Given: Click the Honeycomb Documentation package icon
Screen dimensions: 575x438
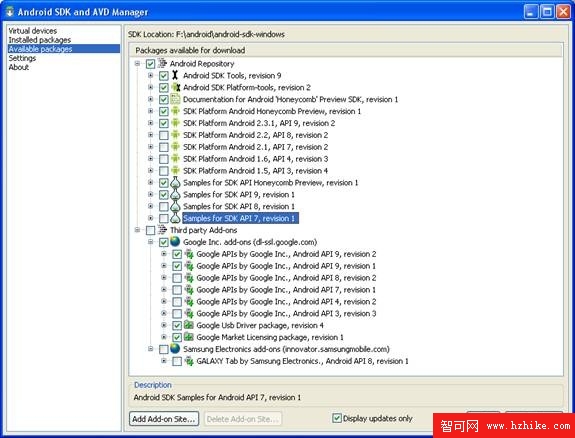Looking at the screenshot, I should [176, 99].
